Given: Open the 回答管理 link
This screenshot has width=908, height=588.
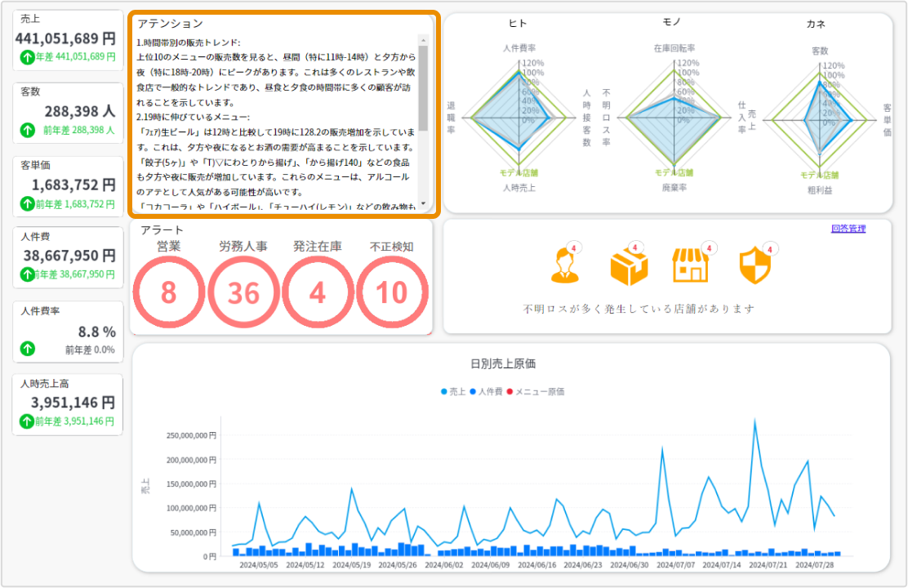Looking at the screenshot, I should [848, 229].
